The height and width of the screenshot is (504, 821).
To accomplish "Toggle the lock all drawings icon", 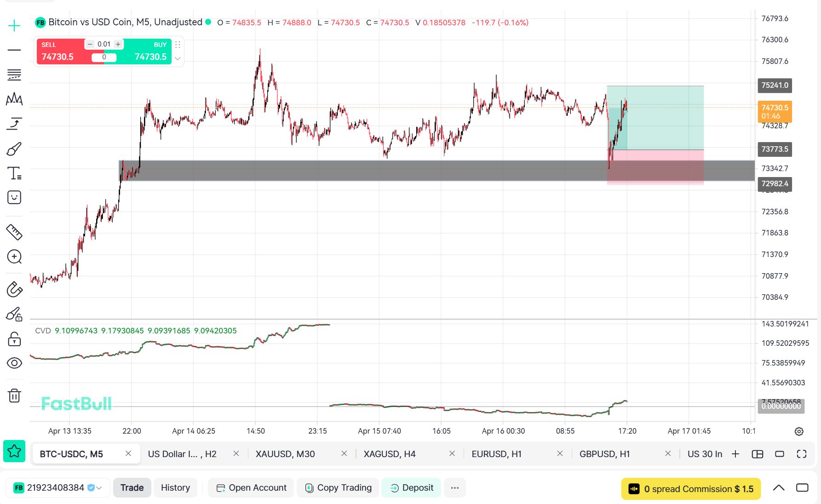I will point(14,339).
